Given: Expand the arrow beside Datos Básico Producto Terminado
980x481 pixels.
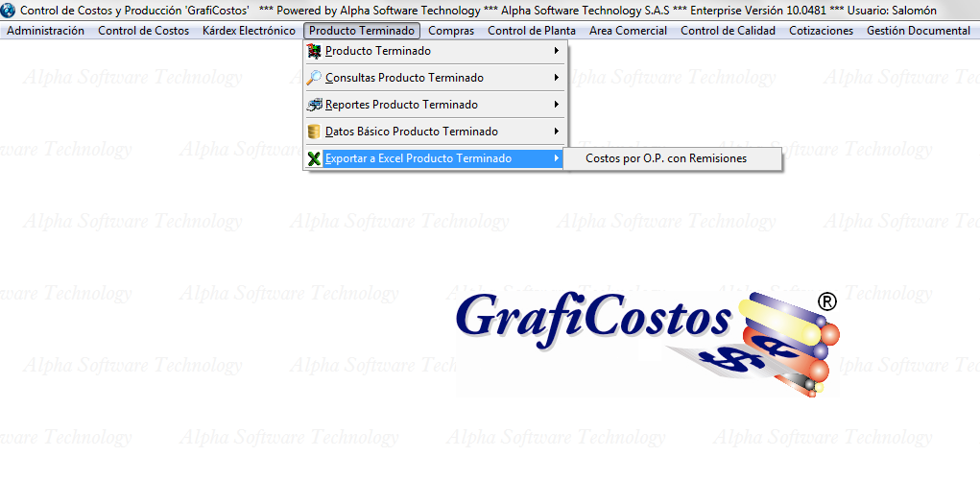Looking at the screenshot, I should tap(557, 132).
